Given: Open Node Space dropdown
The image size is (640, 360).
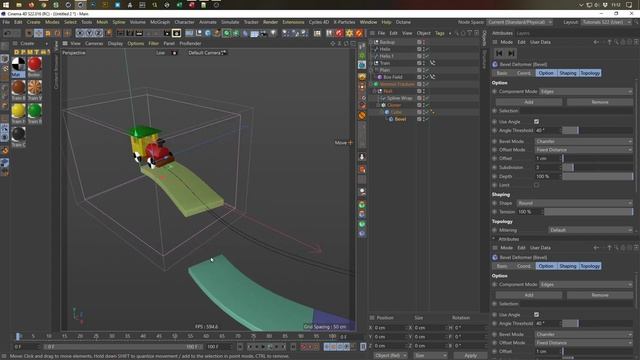Looking at the screenshot, I should (x=520, y=22).
